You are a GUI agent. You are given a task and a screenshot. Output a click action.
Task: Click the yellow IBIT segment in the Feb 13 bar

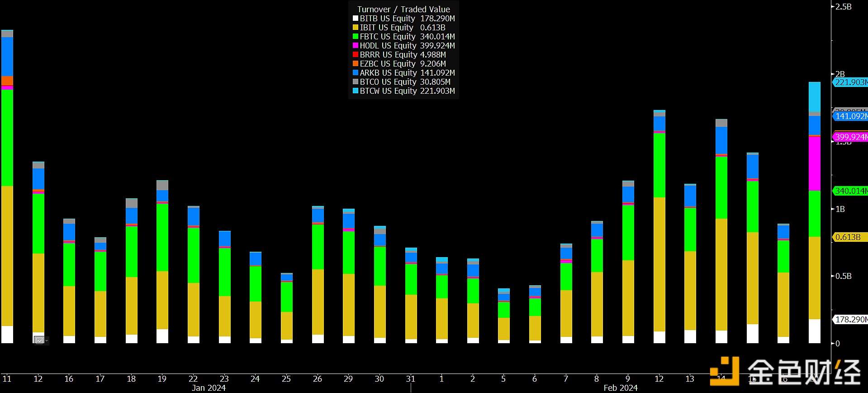(x=690, y=291)
